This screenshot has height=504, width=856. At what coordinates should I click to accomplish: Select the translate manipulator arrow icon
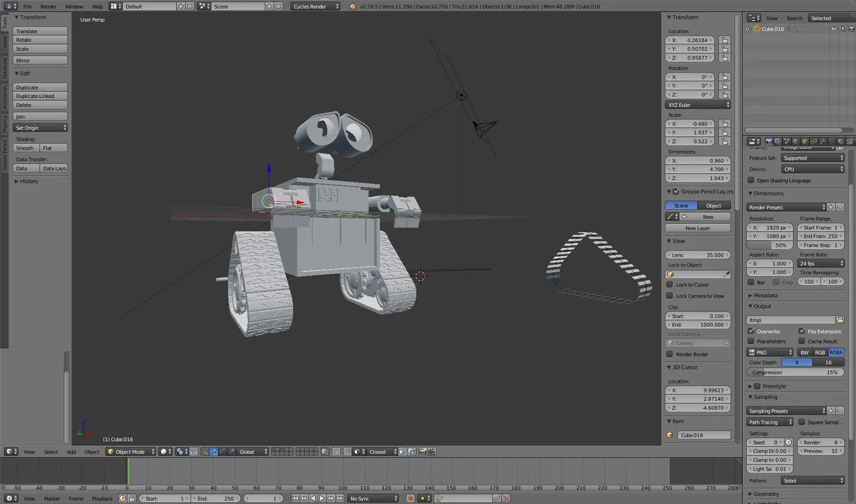(213, 452)
